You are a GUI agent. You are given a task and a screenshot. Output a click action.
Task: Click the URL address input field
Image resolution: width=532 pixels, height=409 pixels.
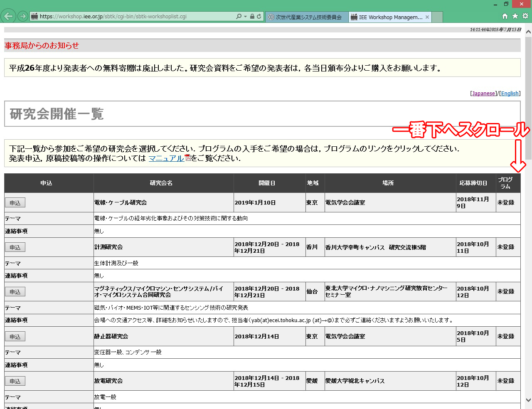tap(133, 17)
